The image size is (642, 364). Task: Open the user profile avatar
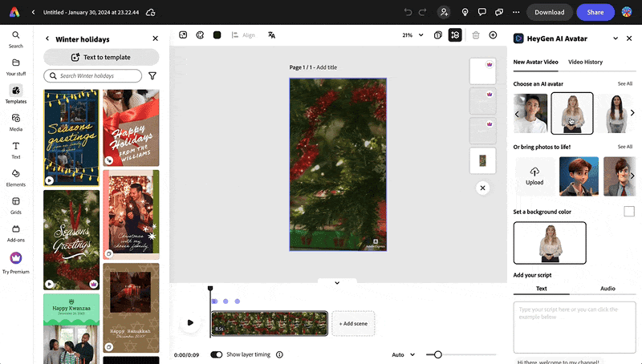pyautogui.click(x=627, y=12)
